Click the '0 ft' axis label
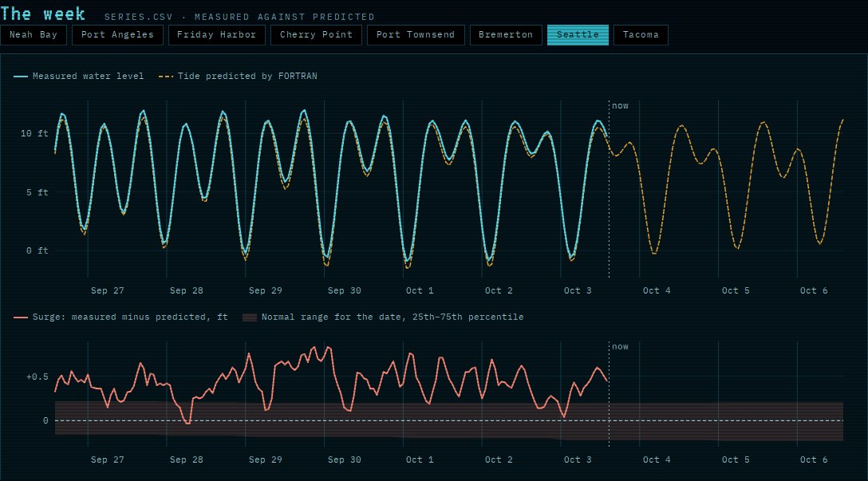The width and height of the screenshot is (868, 481). [37, 250]
